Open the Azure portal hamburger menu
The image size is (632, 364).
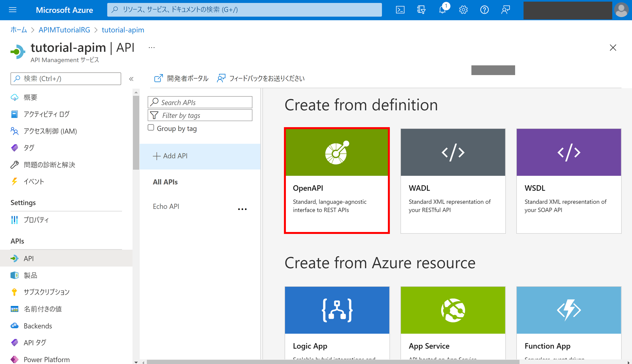(13, 10)
